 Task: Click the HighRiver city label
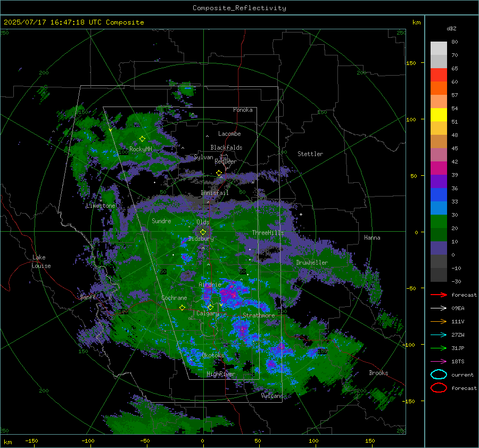[221, 374]
